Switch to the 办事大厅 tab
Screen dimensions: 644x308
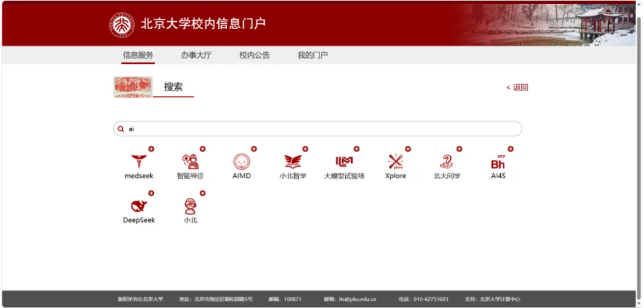(x=196, y=55)
